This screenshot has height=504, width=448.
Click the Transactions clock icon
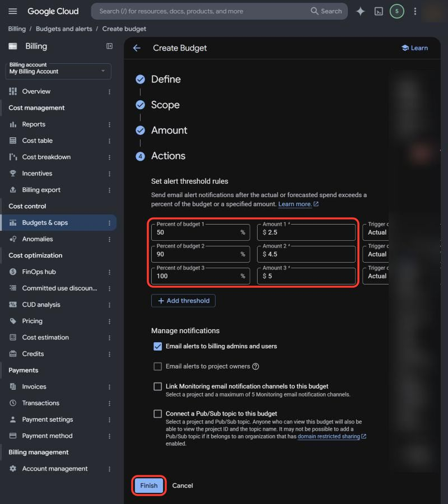click(x=13, y=403)
